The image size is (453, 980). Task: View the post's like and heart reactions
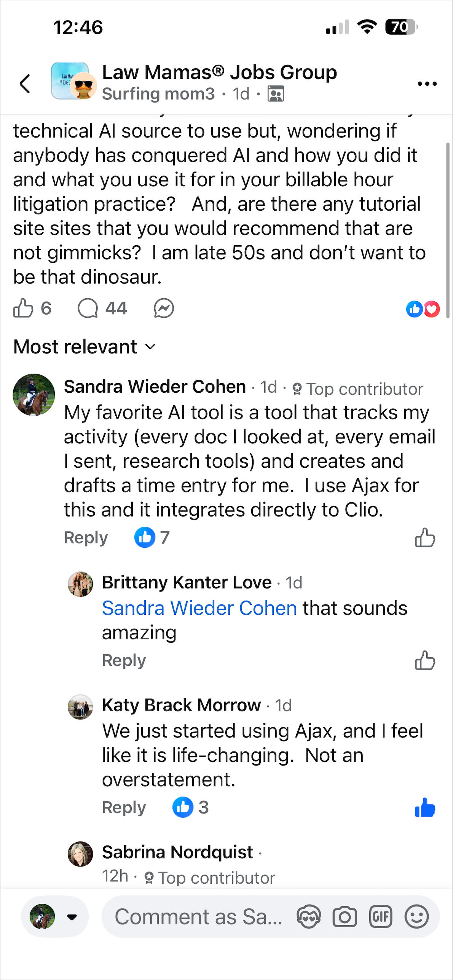coord(423,309)
